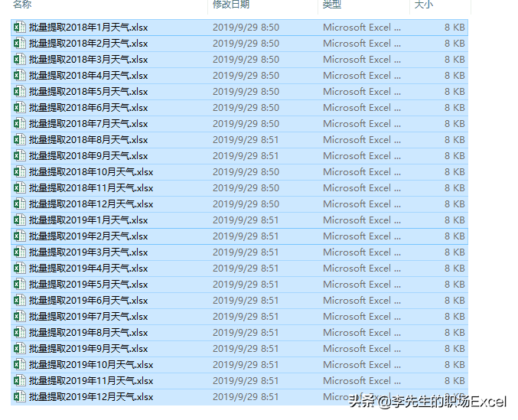Viewport: 518px width, 420px height.
Task: Select file name 批量提取2019年1月天气.xlsx
Action: 88,220
